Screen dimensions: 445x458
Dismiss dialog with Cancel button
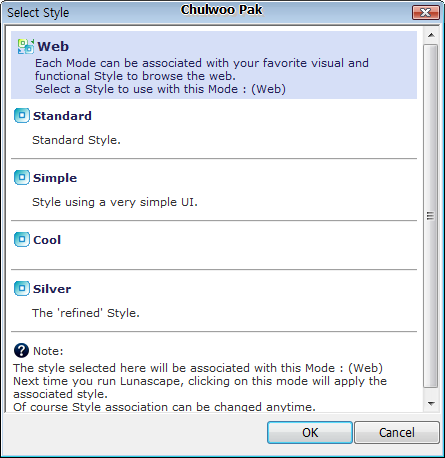point(397,433)
